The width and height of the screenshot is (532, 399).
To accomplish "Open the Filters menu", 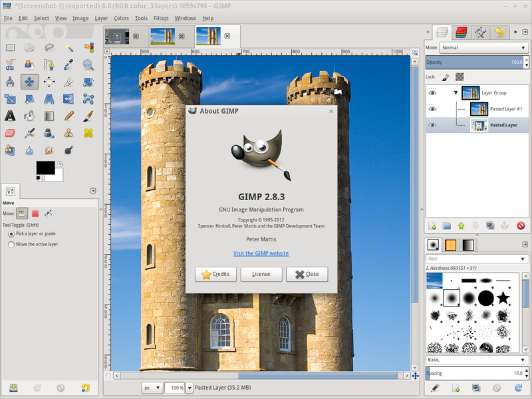I will coord(161,18).
